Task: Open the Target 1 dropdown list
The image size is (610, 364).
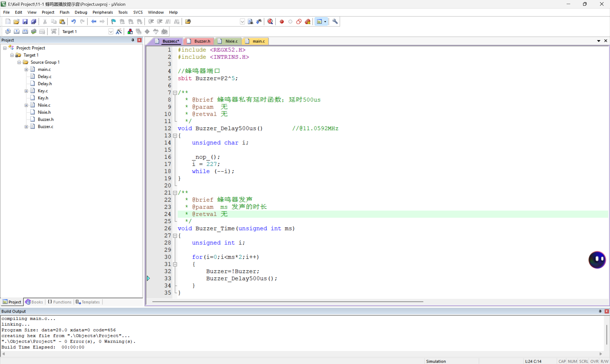Action: [111, 32]
